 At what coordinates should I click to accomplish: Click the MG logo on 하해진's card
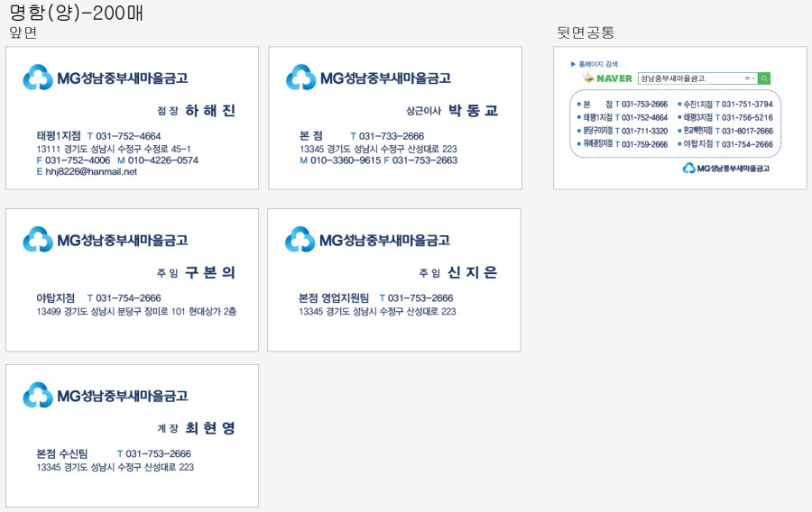point(38,77)
